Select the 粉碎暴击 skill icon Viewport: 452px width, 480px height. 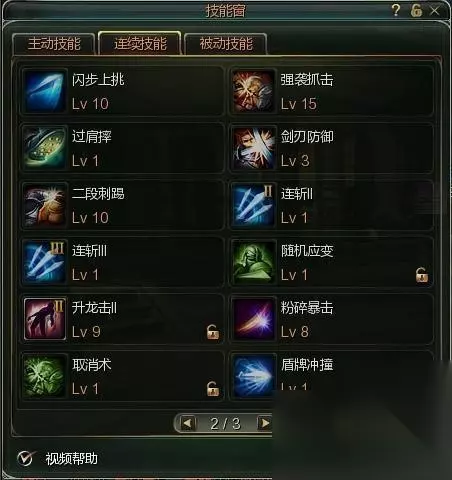[253, 319]
